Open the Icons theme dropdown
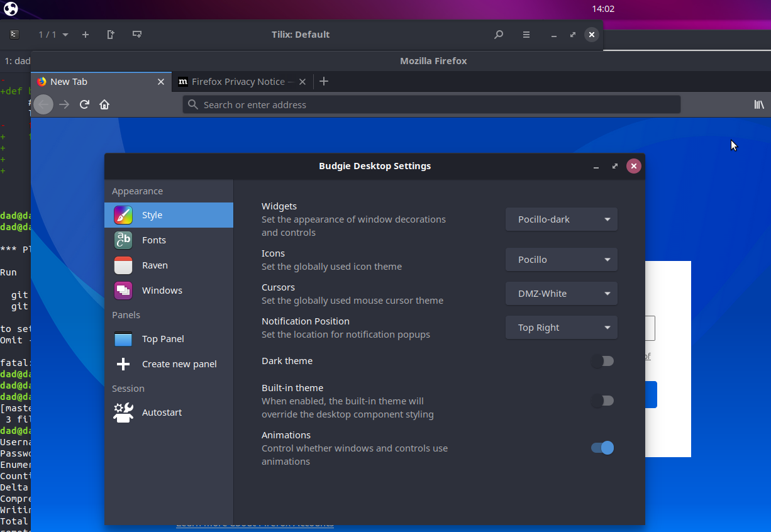 (562, 260)
